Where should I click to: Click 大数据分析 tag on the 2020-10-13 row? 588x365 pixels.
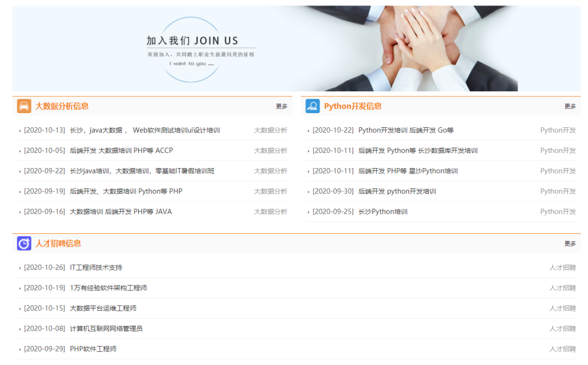point(271,131)
